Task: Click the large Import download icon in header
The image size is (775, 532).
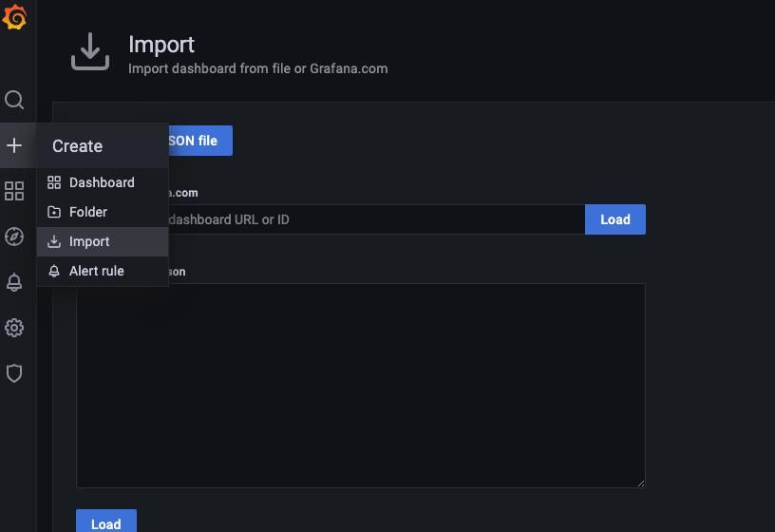Action: (x=90, y=51)
